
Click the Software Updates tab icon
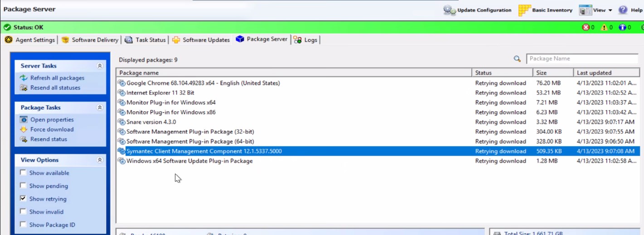pyautogui.click(x=176, y=40)
